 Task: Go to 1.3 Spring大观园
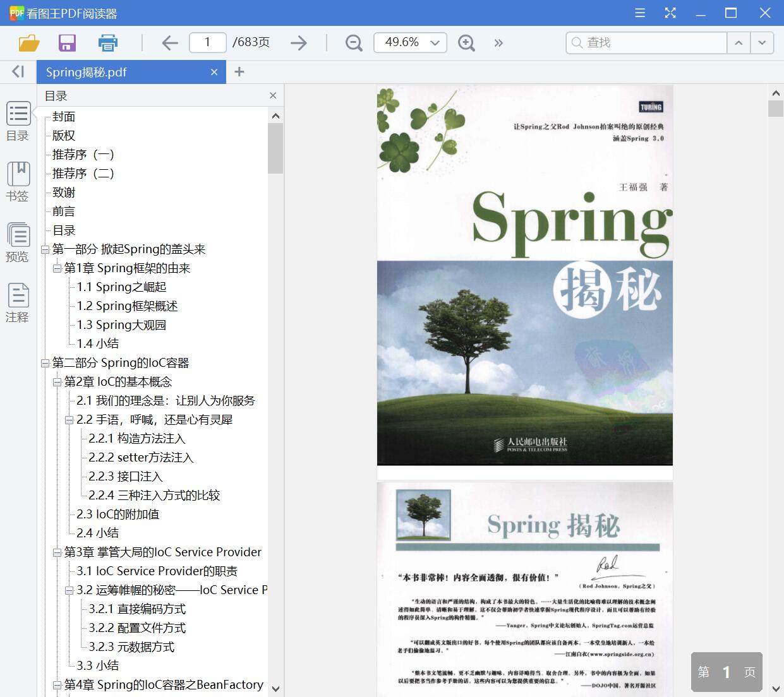point(121,325)
